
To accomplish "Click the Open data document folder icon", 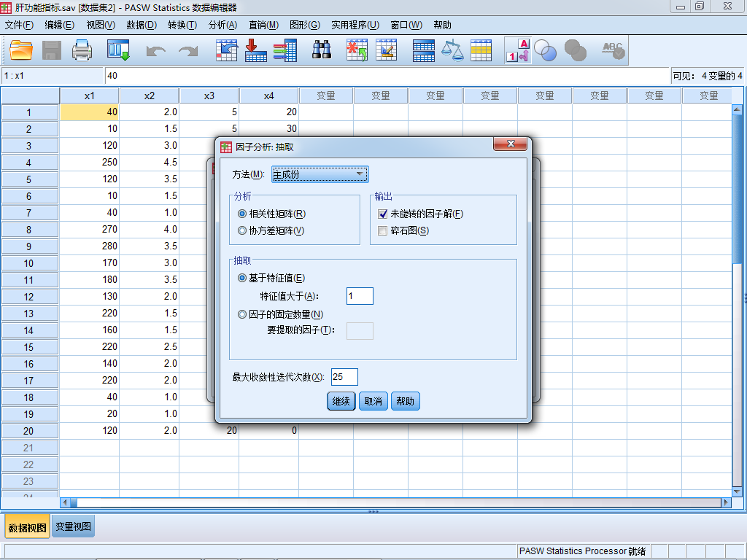I will (x=21, y=50).
